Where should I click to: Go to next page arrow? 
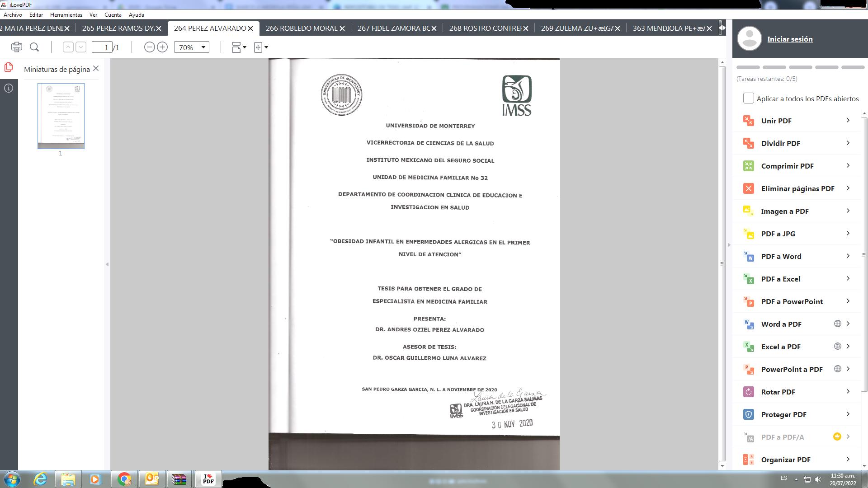pyautogui.click(x=81, y=47)
